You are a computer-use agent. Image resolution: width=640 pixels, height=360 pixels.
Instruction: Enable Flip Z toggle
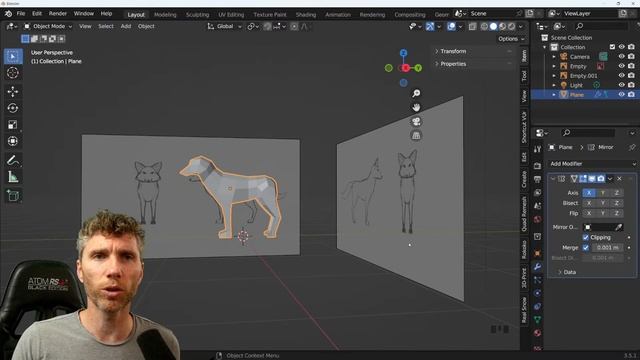point(616,213)
